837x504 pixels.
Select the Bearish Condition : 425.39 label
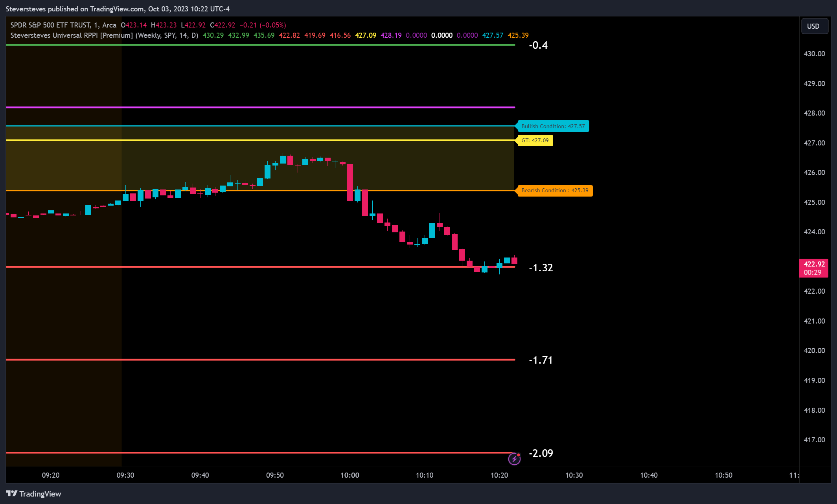pos(554,191)
